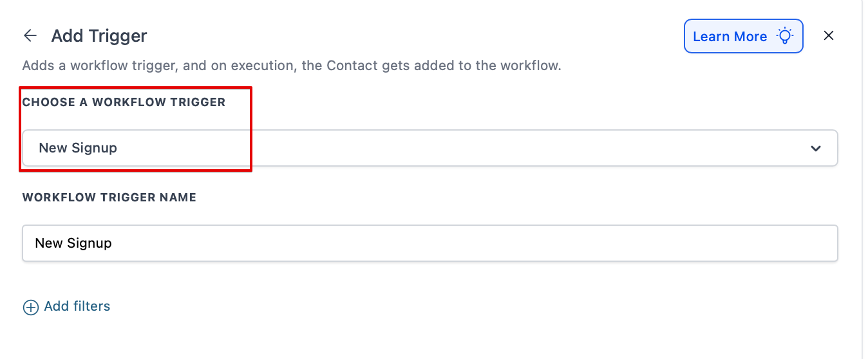Click the plus circle icon for filters

pyautogui.click(x=30, y=307)
